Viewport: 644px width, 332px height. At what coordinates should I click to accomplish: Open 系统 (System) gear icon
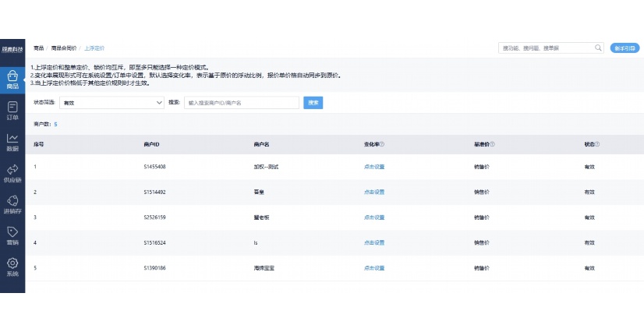tap(12, 267)
